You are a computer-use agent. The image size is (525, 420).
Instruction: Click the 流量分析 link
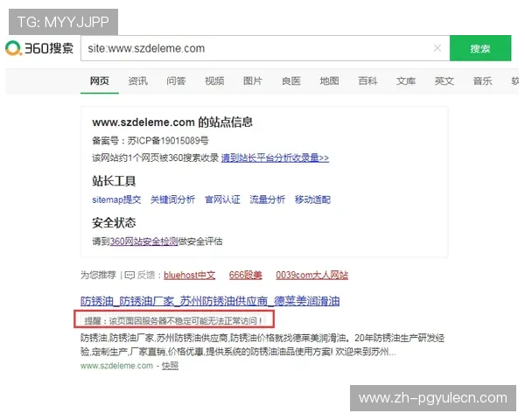coord(267,199)
